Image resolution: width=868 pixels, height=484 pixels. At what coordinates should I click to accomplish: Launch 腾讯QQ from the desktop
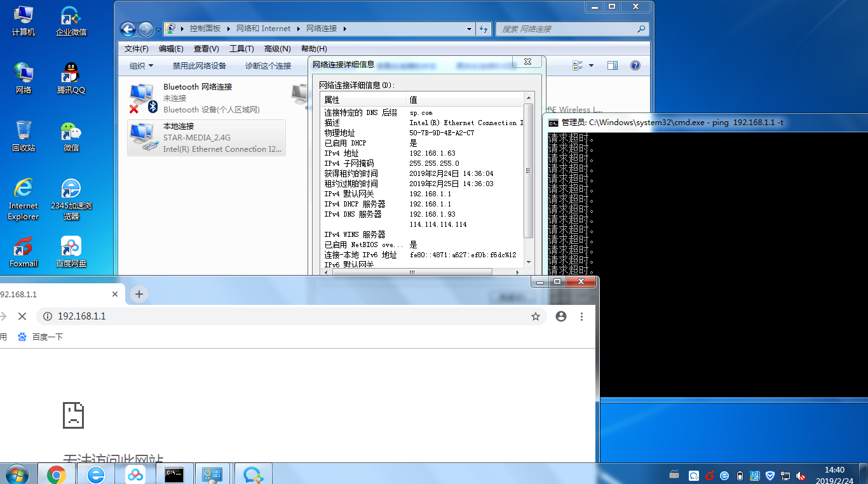pyautogui.click(x=71, y=79)
